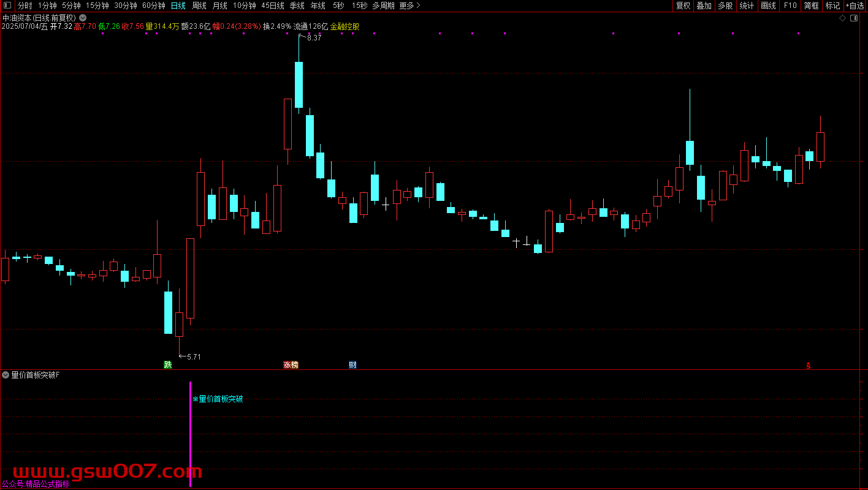The width and height of the screenshot is (868, 490).
Task: Click the 2025/07/04/五 date text
Action: 25,27
